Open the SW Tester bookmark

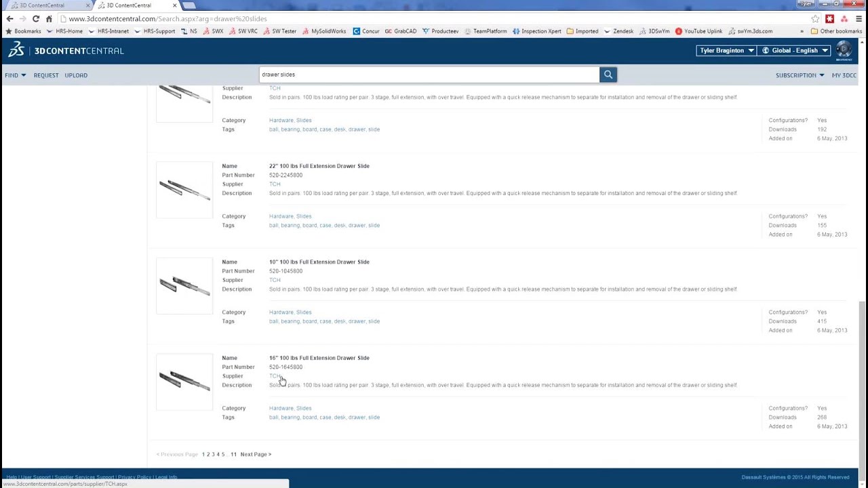tap(279, 31)
